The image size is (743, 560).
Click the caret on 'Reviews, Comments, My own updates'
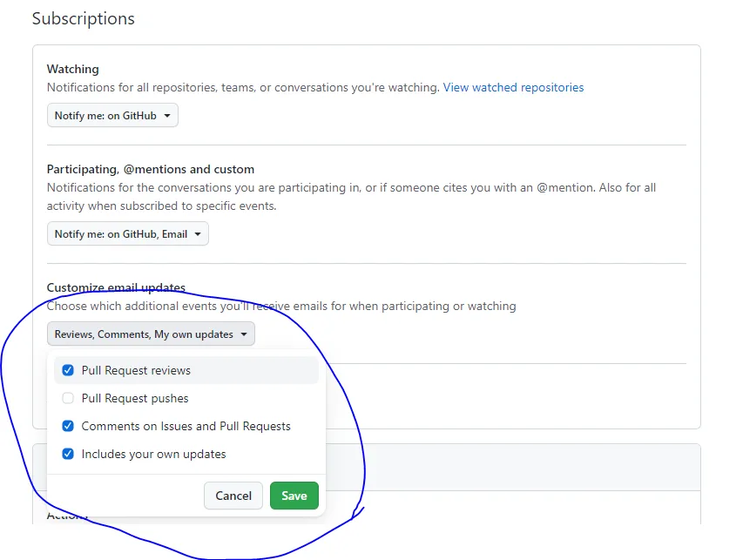click(x=244, y=334)
